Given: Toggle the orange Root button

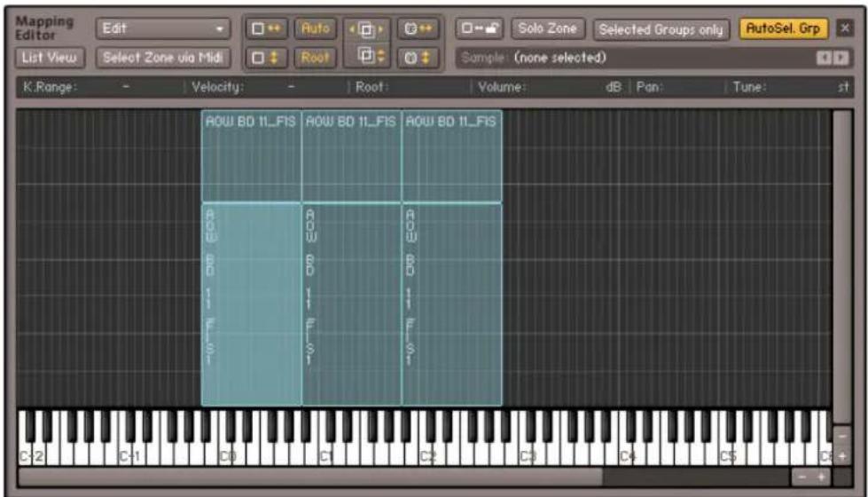Looking at the screenshot, I should [x=316, y=58].
